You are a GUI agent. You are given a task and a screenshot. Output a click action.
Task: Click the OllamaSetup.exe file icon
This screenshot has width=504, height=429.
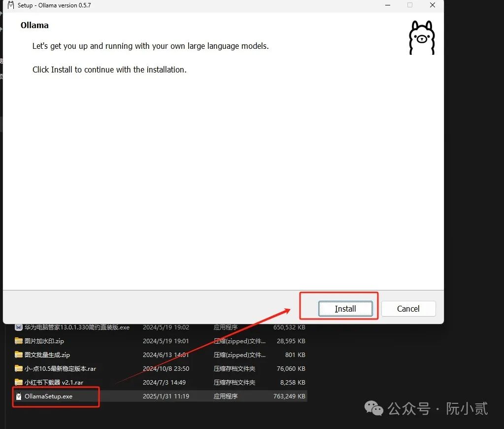point(19,396)
